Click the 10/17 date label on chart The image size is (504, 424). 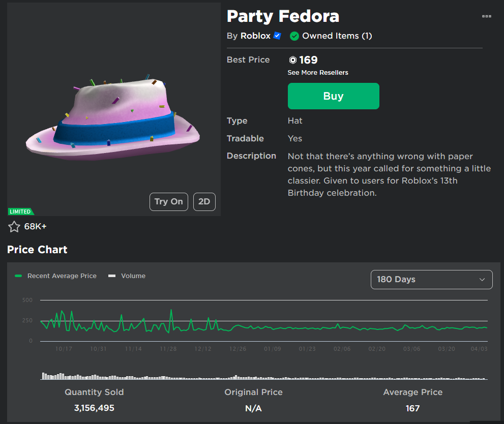point(64,349)
